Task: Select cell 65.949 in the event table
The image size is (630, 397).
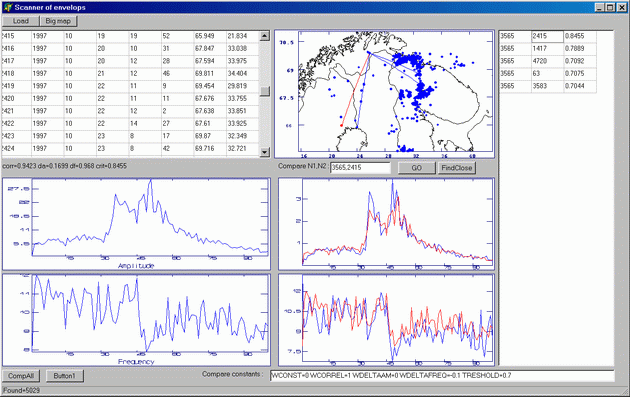Action: (x=210, y=36)
